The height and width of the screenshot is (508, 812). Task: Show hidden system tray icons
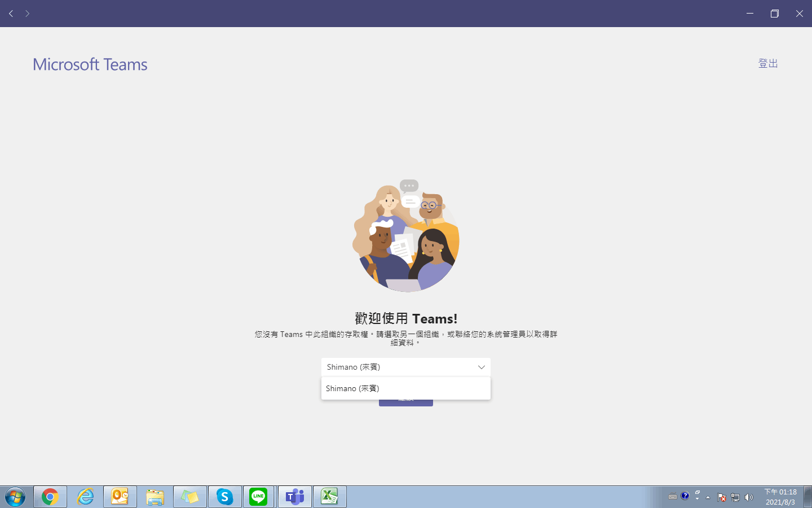click(x=708, y=497)
